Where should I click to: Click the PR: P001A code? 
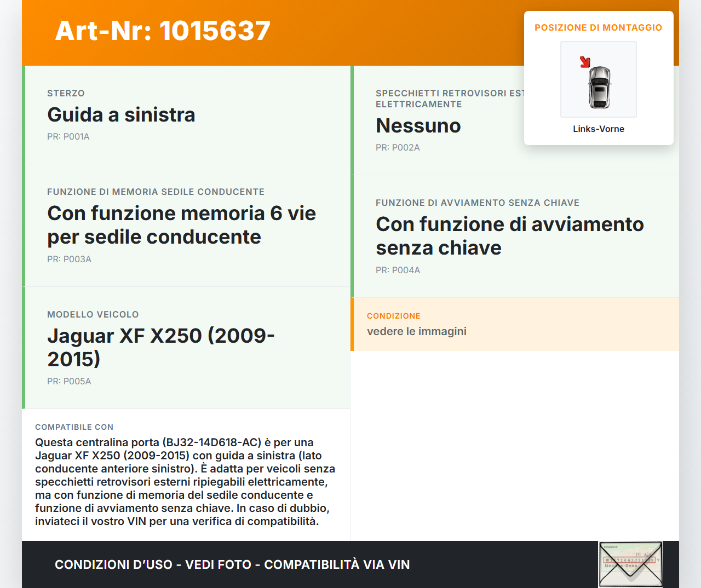pos(68,137)
